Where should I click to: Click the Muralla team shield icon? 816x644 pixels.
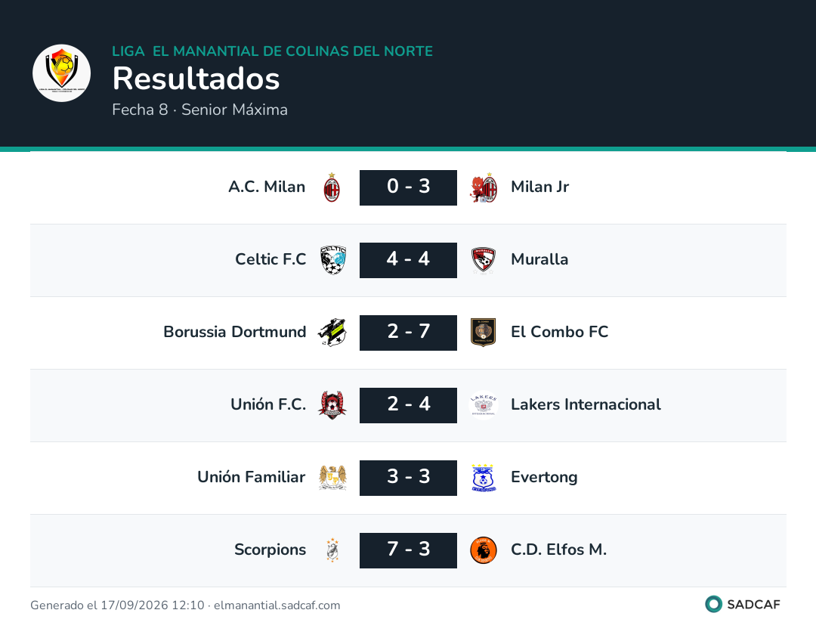484,260
